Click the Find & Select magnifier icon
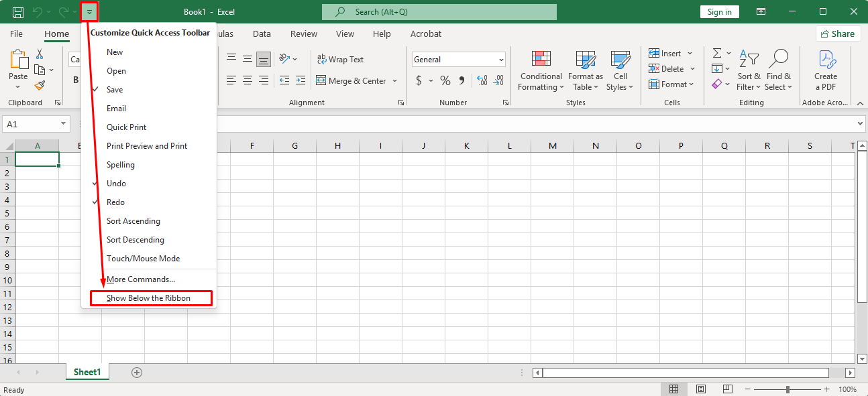 [778, 59]
